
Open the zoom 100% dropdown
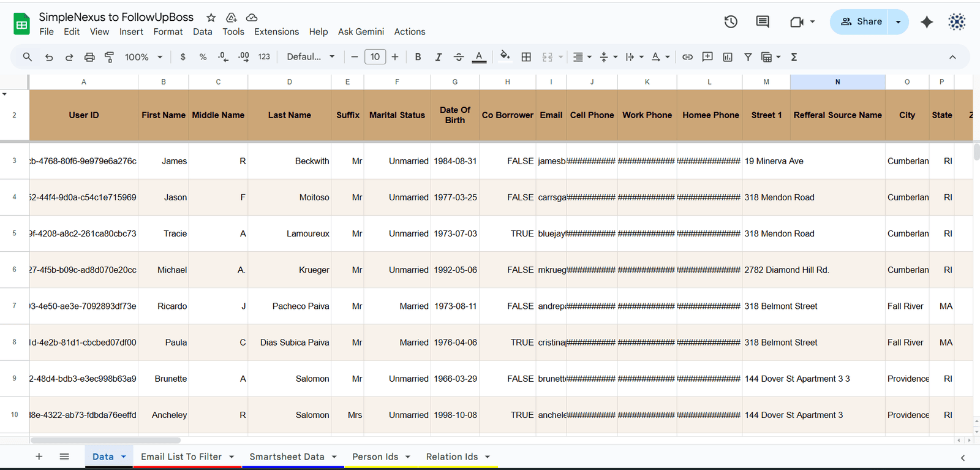[143, 57]
